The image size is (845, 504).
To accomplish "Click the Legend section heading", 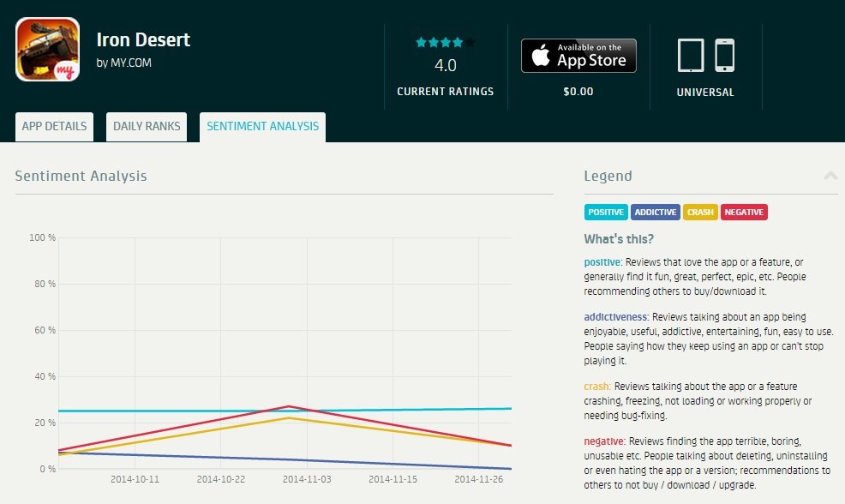I will (608, 177).
